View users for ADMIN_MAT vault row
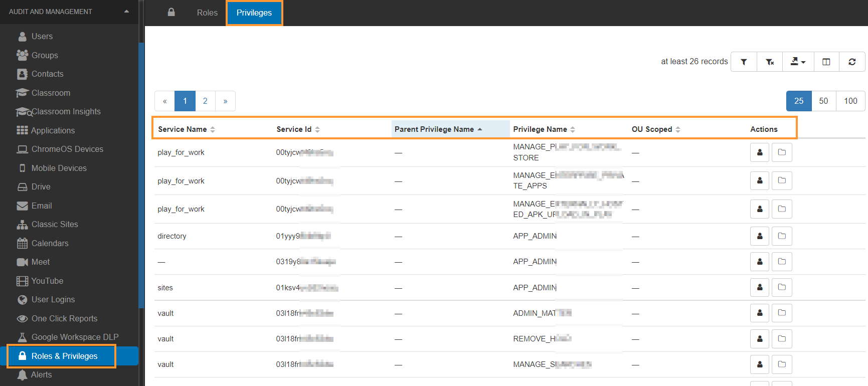The height and width of the screenshot is (386, 868). point(760,313)
